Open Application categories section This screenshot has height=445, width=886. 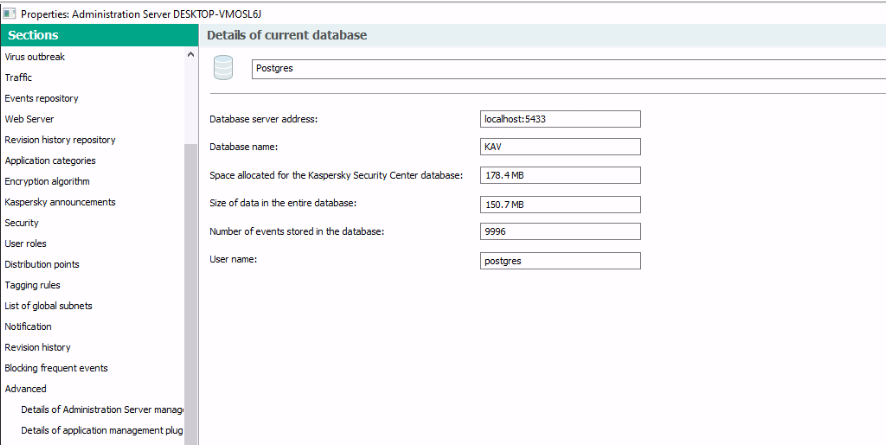coord(50,160)
